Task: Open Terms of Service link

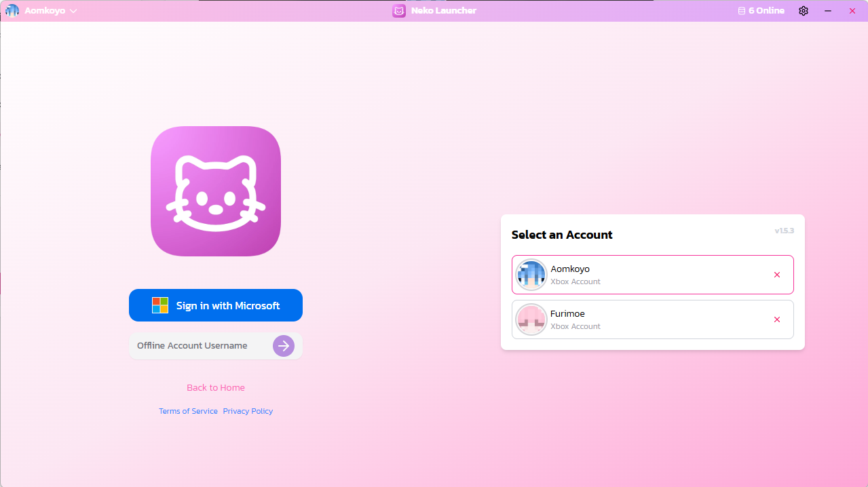Action: pos(188,411)
